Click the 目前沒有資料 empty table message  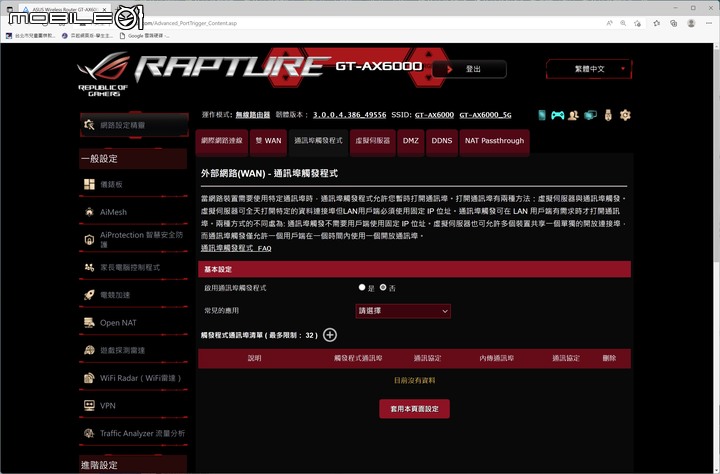[x=415, y=380]
